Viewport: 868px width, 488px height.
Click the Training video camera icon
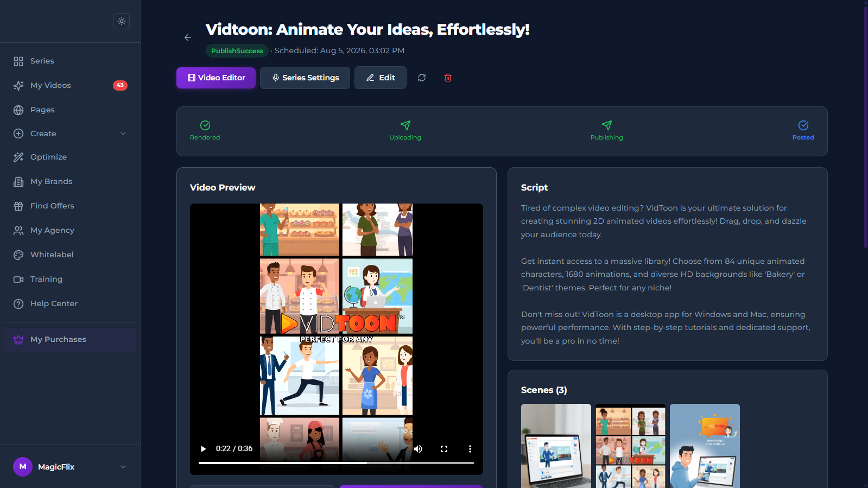(18, 279)
